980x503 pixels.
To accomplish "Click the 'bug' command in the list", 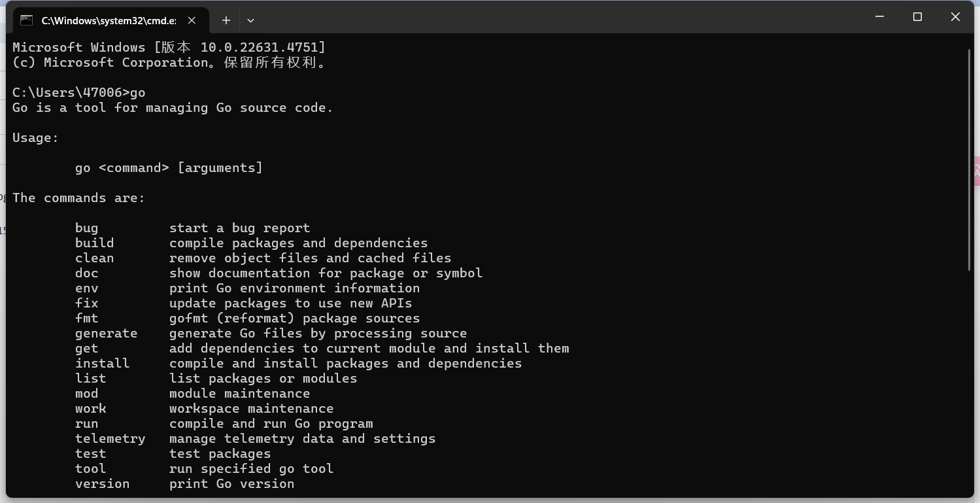I will point(86,228).
